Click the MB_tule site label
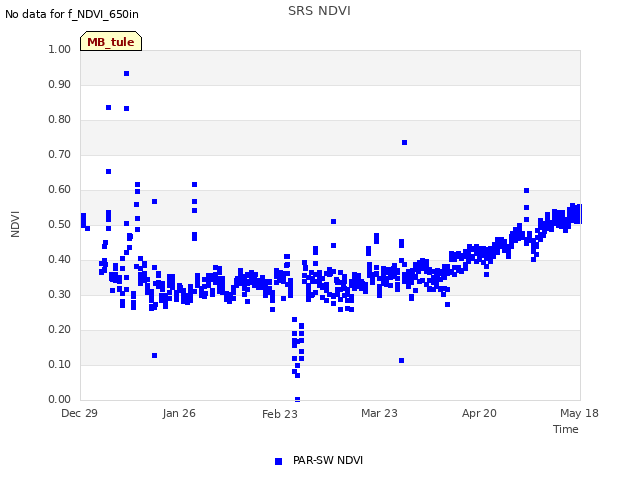Viewport: 640px width, 480px height. tap(111, 41)
